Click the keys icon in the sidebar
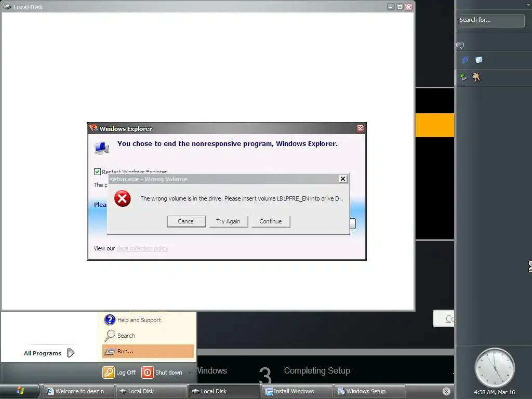 coord(476,77)
